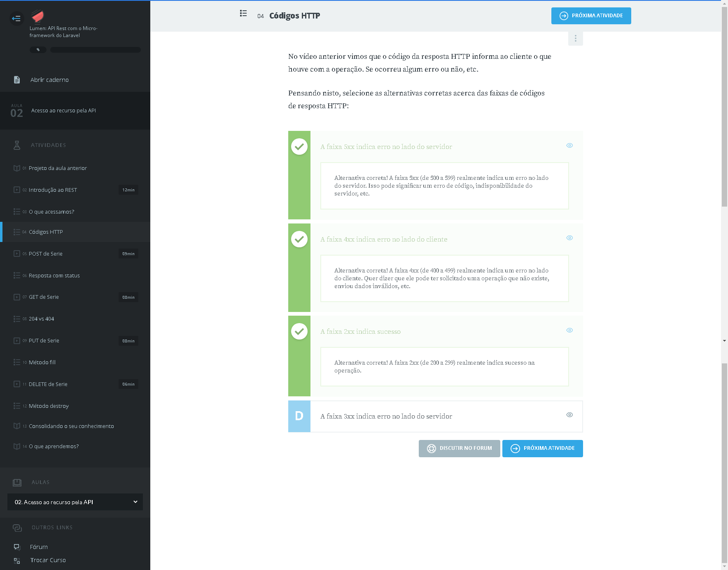Toggle eye icon for 5xx alternative
The height and width of the screenshot is (570, 728).
[569, 146]
